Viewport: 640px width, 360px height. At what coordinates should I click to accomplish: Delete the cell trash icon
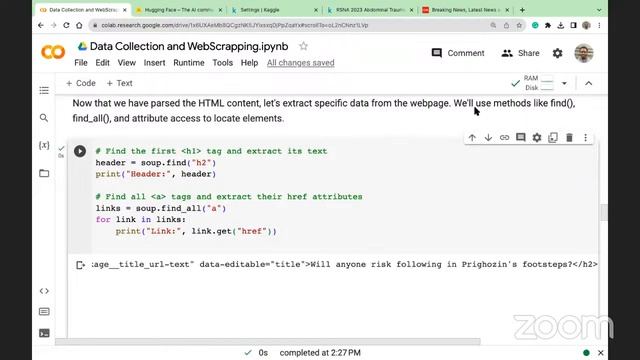click(x=569, y=138)
